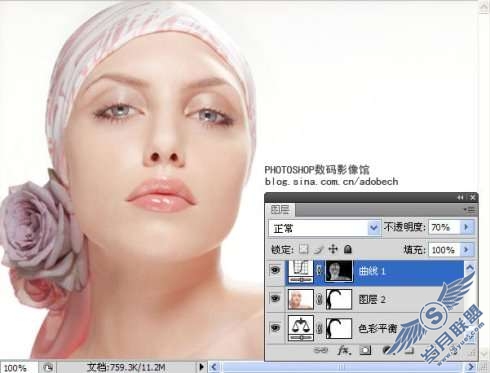
Task: Close the Layers panel
Action: pyautogui.click(x=472, y=198)
